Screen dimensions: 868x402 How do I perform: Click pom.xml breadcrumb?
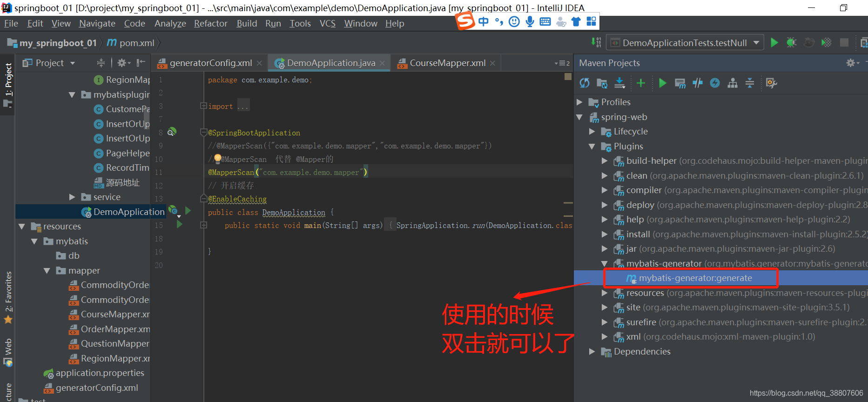[131, 43]
